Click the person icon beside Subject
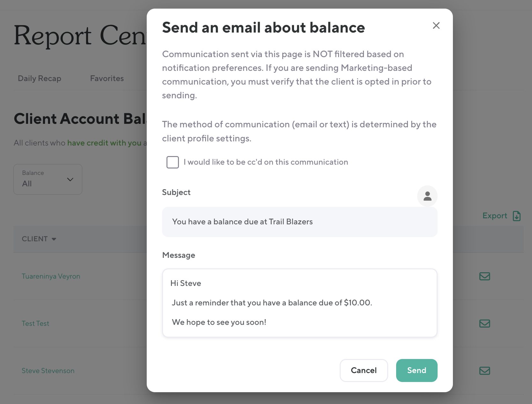 [427, 196]
